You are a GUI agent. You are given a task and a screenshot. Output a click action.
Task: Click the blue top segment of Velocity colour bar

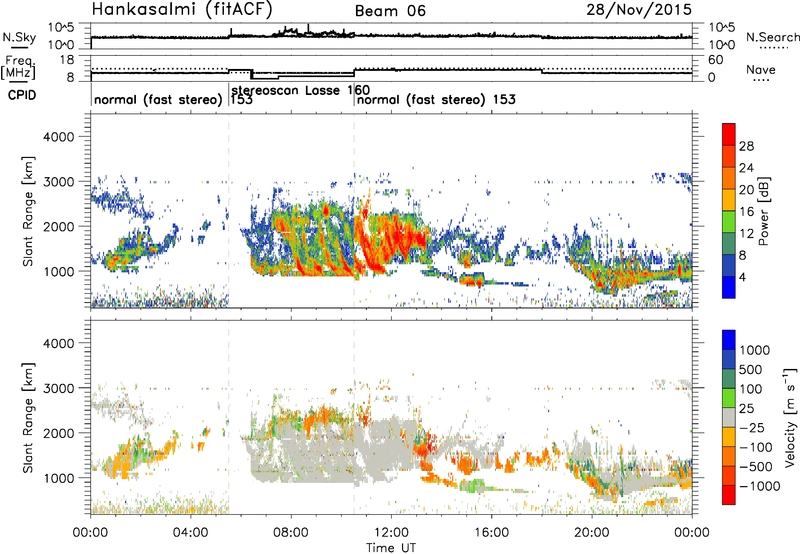coord(729,340)
